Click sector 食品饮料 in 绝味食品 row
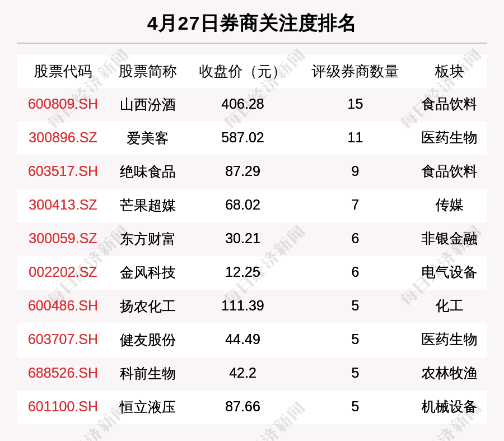The width and height of the screenshot is (504, 441). 449,171
